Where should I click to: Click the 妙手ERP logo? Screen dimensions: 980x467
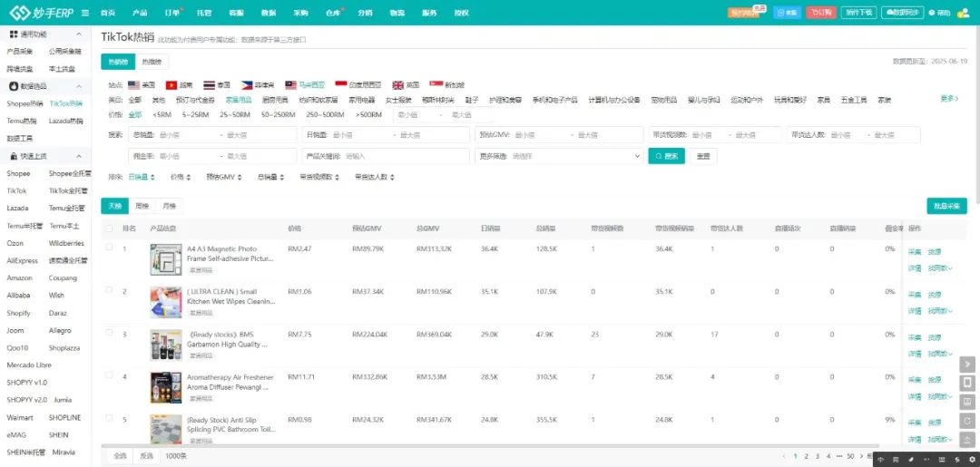point(41,13)
